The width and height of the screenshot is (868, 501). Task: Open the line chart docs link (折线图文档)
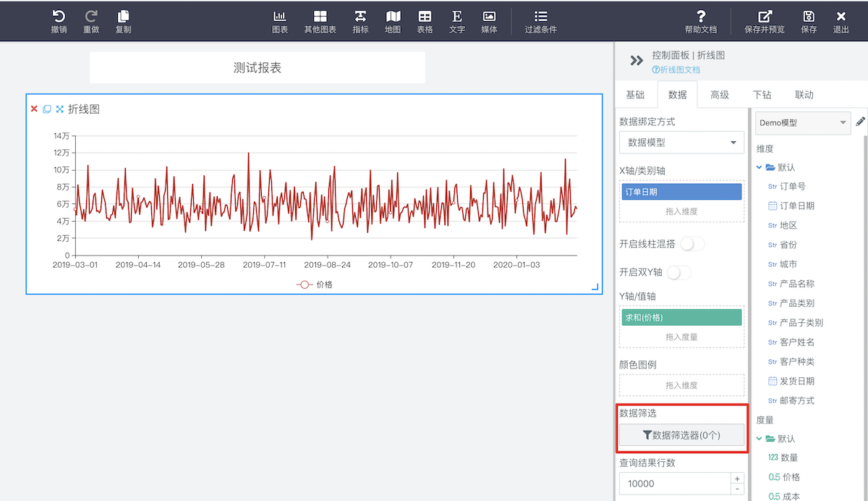(x=676, y=70)
